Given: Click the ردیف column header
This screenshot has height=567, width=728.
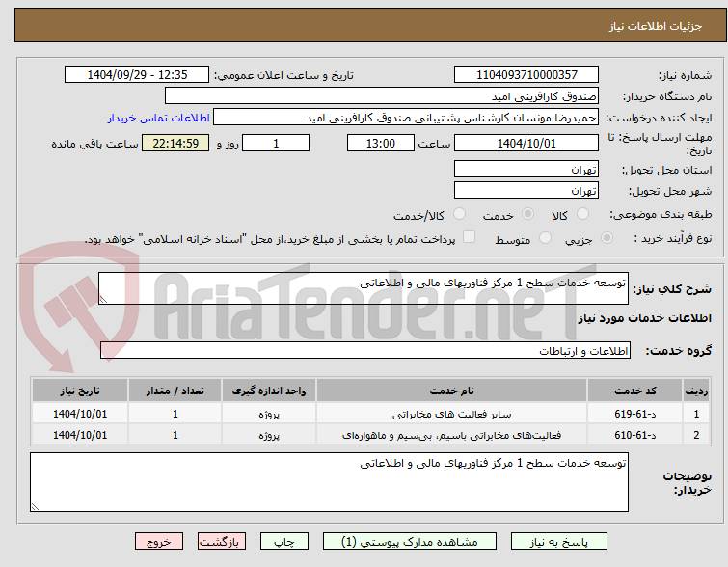Looking at the screenshot, I should pos(696,391).
